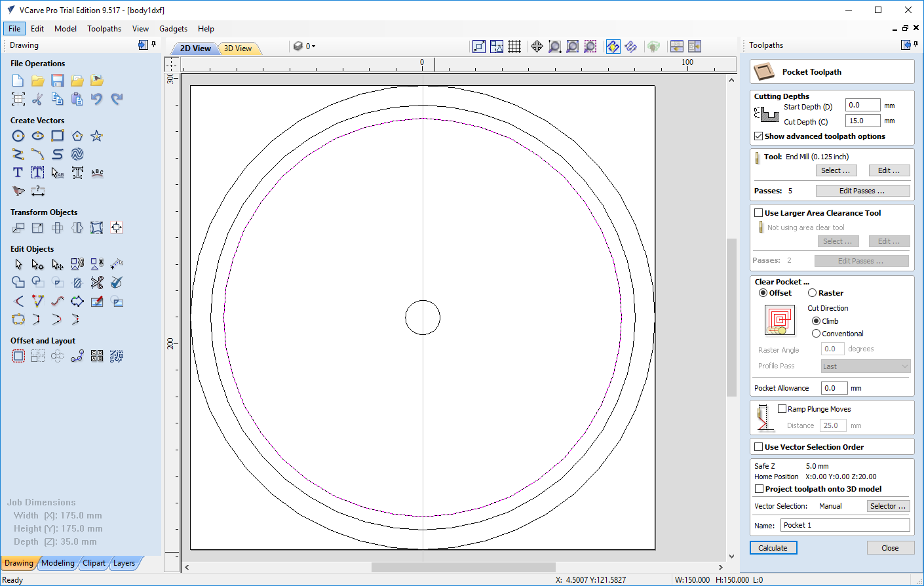924x586 pixels.
Task: Open the Offset Vectors tool
Action: tap(18, 356)
